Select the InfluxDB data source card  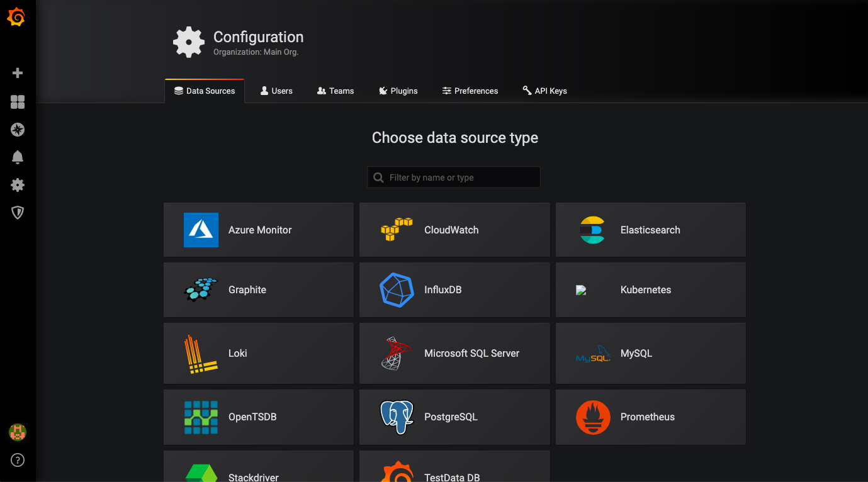tap(454, 290)
